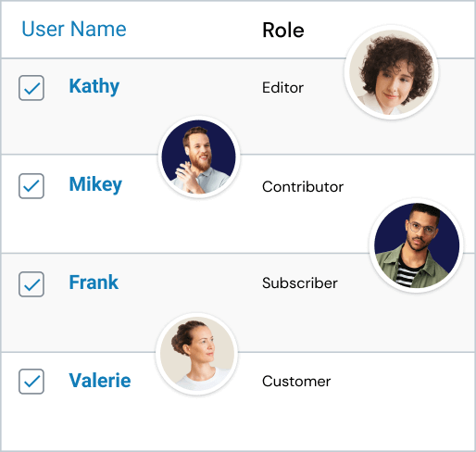The image size is (476, 452).
Task: Click the Role column header
Action: point(283,31)
